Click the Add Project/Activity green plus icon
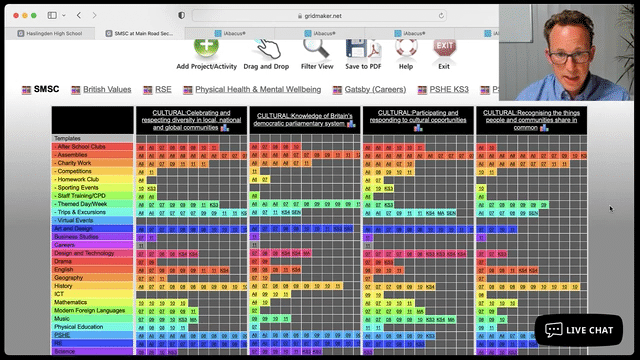640x360 pixels. (207, 47)
